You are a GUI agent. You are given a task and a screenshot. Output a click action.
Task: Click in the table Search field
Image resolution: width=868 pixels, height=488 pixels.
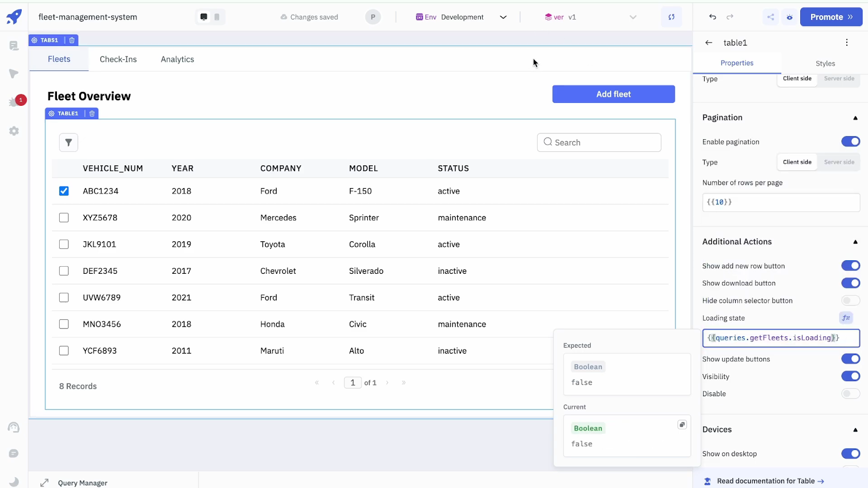pyautogui.click(x=599, y=142)
